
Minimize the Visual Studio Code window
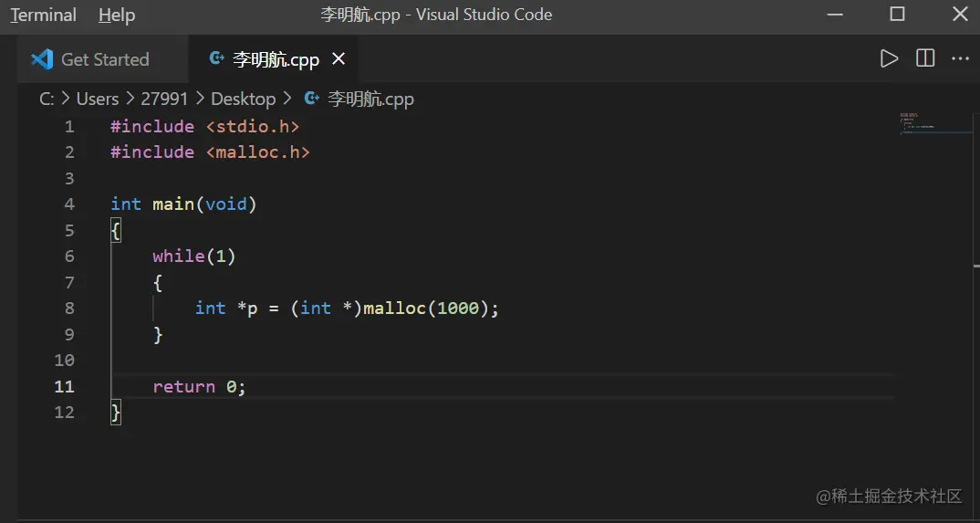[x=834, y=15]
